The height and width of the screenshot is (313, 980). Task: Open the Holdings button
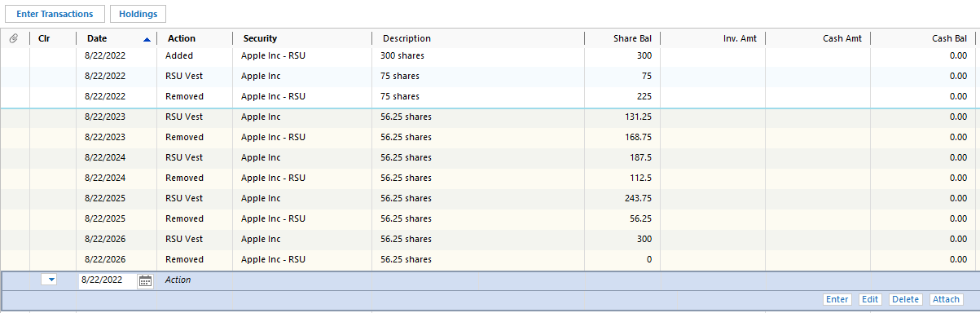tap(138, 14)
